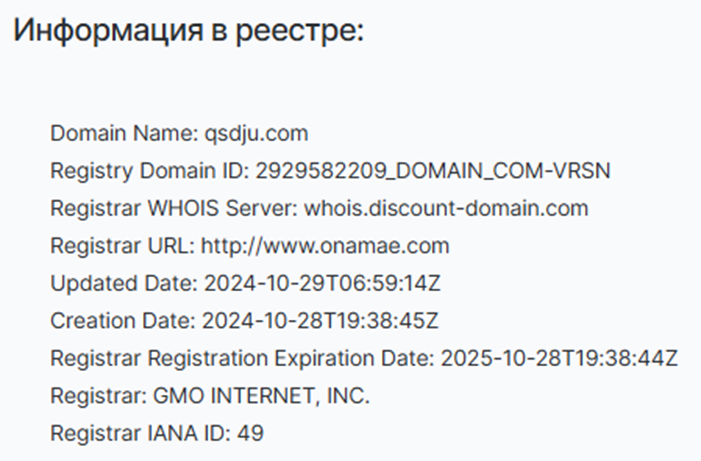The width and height of the screenshot is (701, 461).
Task: Click the "Registrar URL:" label
Action: click(123, 245)
